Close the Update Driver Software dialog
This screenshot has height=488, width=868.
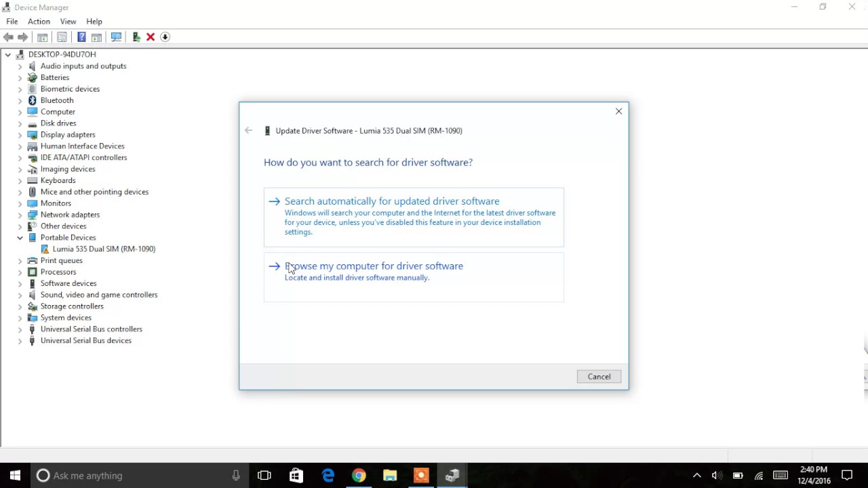pyautogui.click(x=618, y=111)
